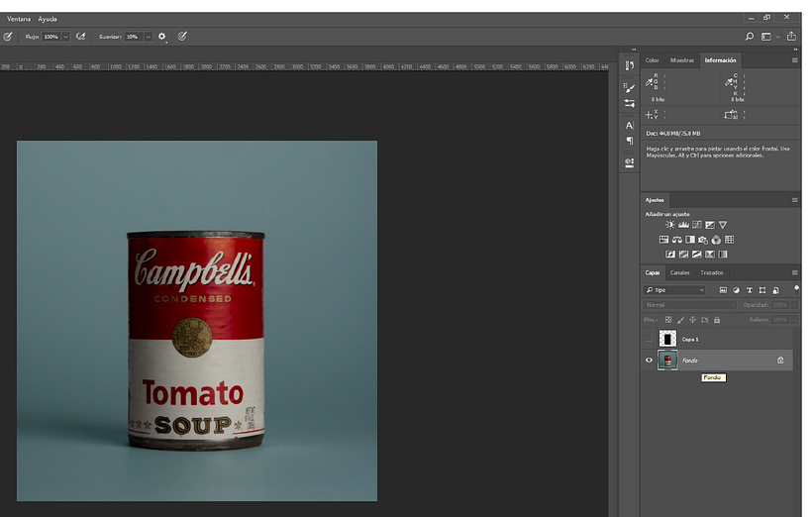Select the Información tab
The width and height of the screenshot is (812, 517).
(x=720, y=60)
